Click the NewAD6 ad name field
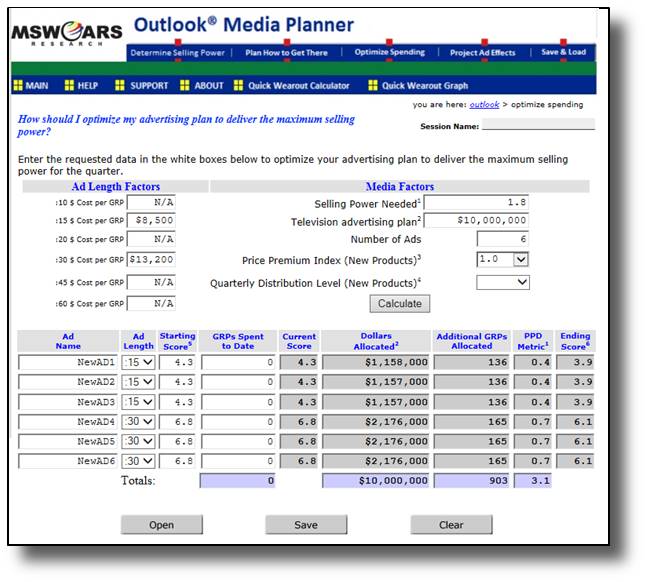 [x=68, y=461]
